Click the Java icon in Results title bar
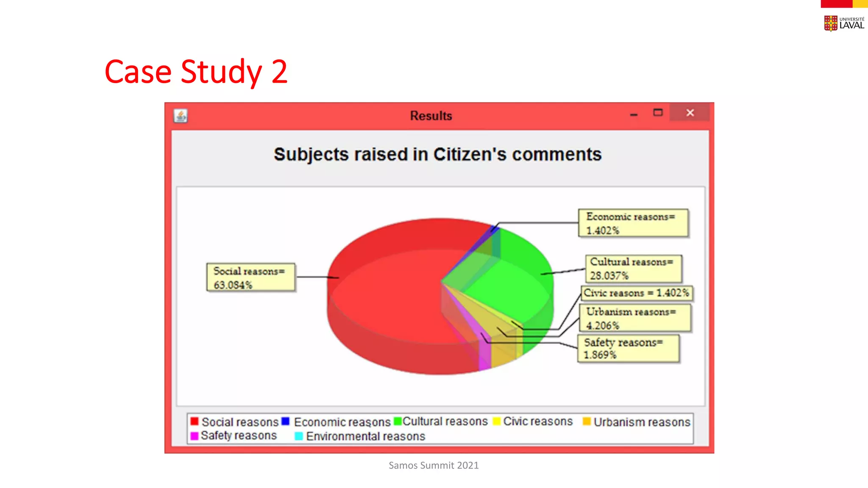This screenshot has height=488, width=868. [x=181, y=116]
